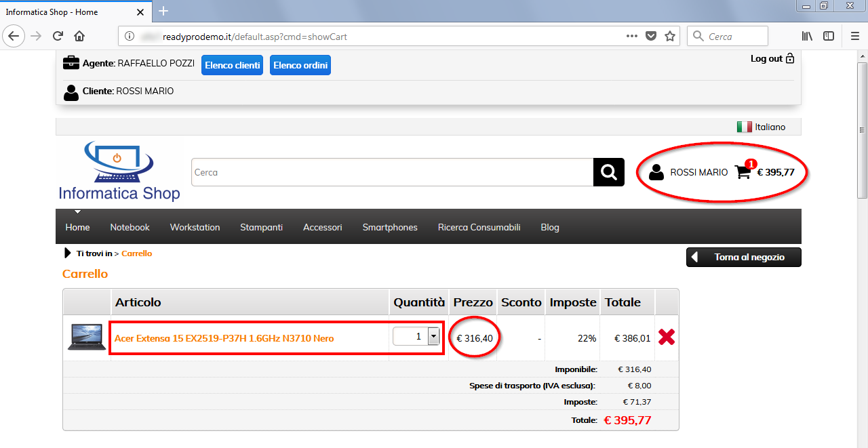The height and width of the screenshot is (448, 868).
Task: Click the shop search Cerca input field
Action: pyautogui.click(x=392, y=172)
